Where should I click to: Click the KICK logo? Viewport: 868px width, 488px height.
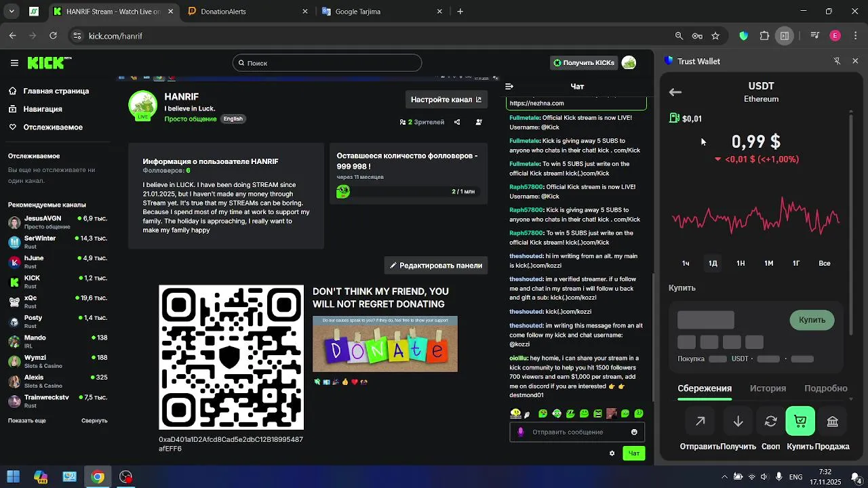point(49,63)
